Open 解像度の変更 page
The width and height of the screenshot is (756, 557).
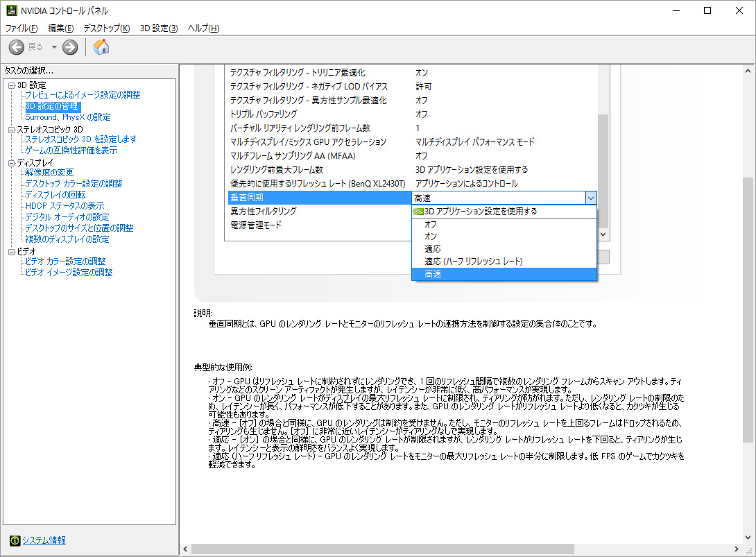point(49,173)
